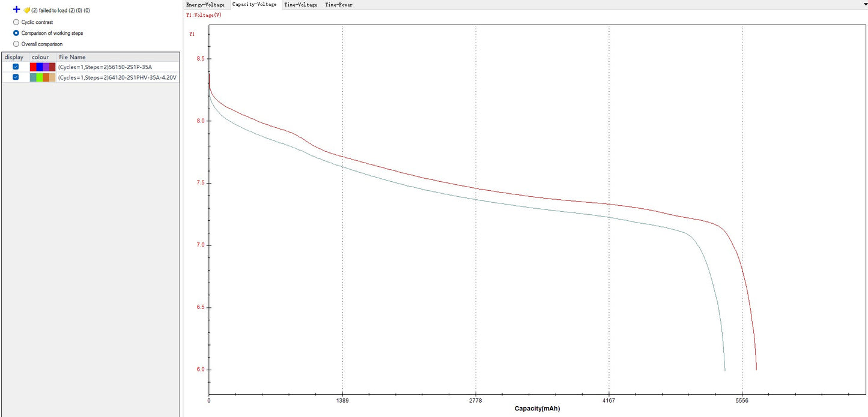Click the blue swatch in first file row

(x=40, y=67)
